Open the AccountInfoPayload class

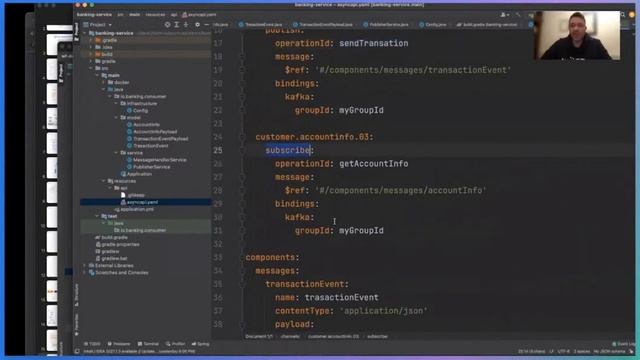[x=152, y=131]
